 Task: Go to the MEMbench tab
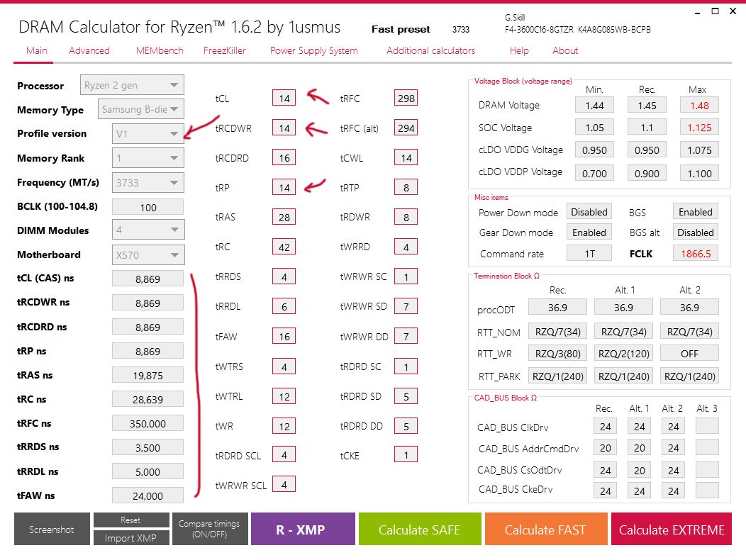coord(160,50)
